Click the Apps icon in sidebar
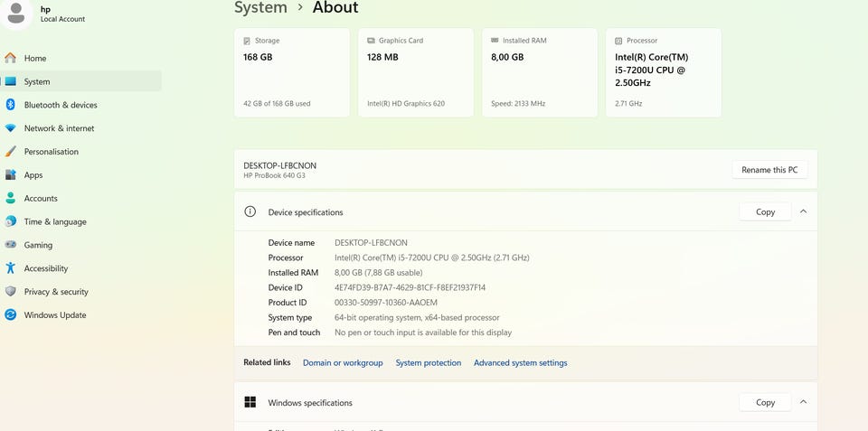The width and height of the screenshot is (868, 431). (x=11, y=175)
